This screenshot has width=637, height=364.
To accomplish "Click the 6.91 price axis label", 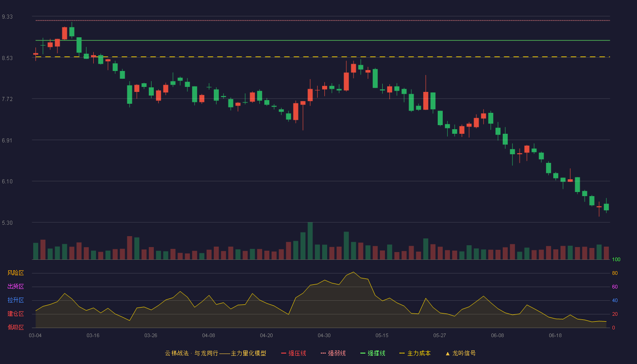I will pos(7,141).
